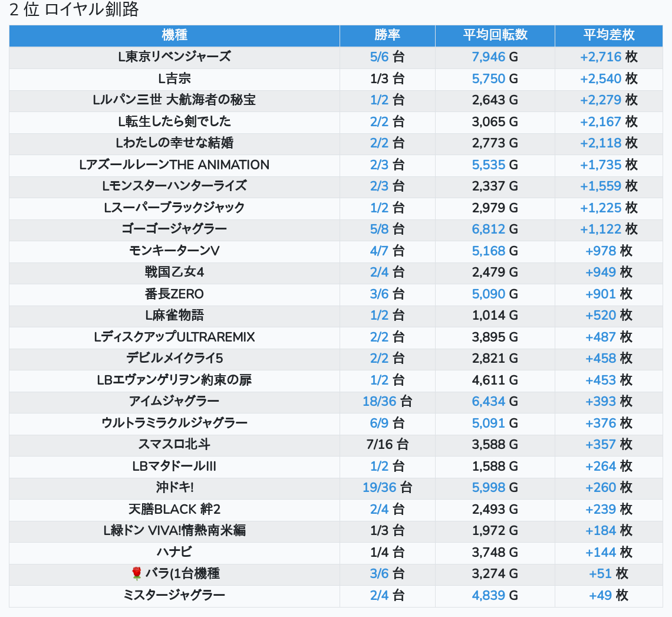This screenshot has width=672, height=617.
Task: Click the +393 枚 difference value
Action: (x=608, y=402)
